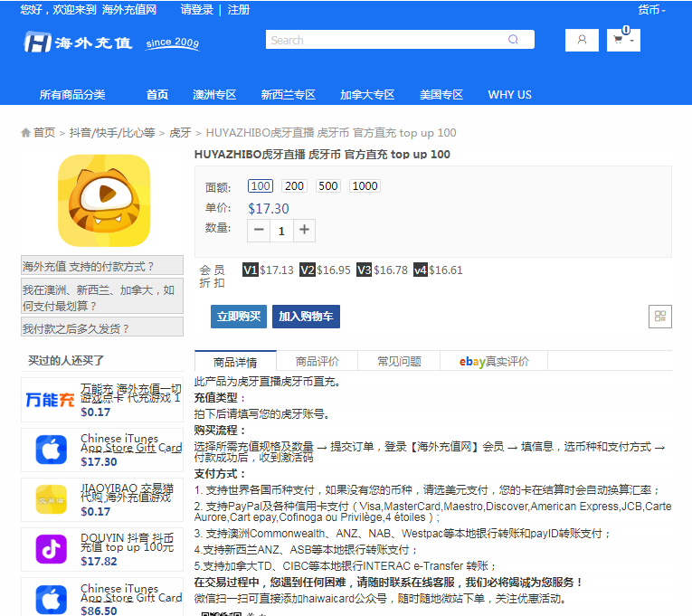Expand 所有商品分类 category menu

point(72,95)
